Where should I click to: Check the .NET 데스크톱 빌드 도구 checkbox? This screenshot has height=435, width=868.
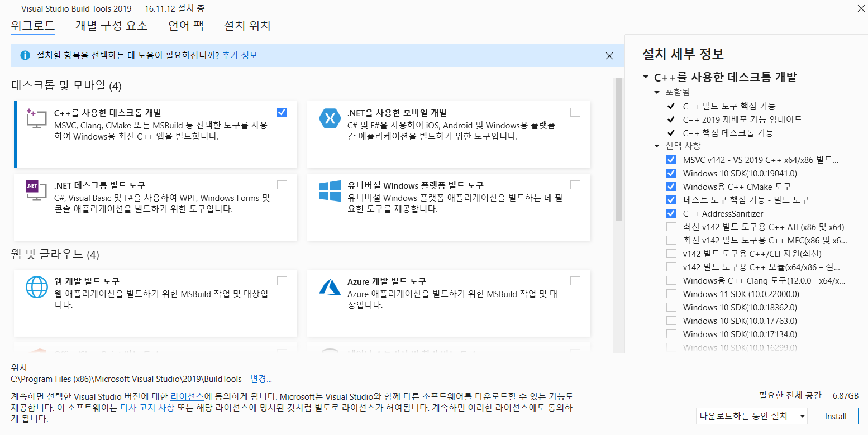pos(282,185)
